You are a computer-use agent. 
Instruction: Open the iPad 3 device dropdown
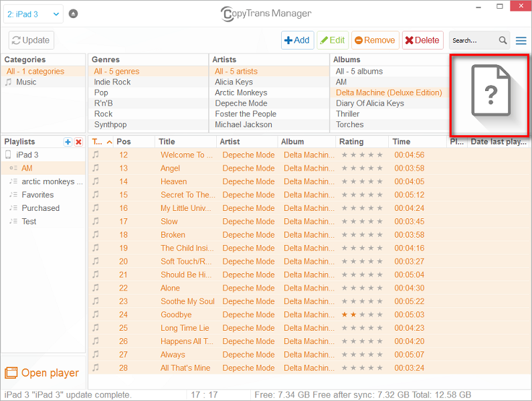click(x=33, y=13)
